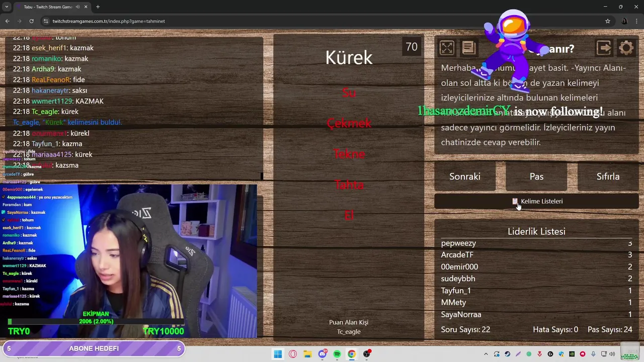Image resolution: width=644 pixels, height=362 pixels.
Task: Click the address bar URL
Action: coord(109,21)
